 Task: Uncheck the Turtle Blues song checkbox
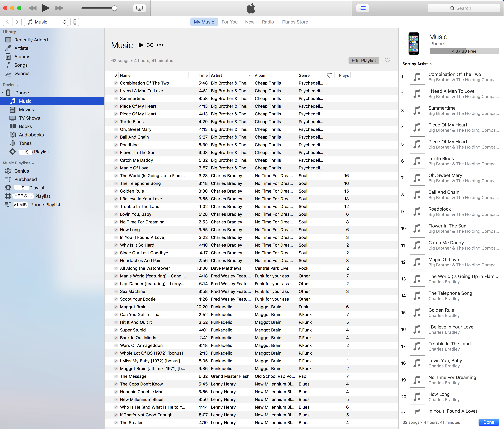116,122
